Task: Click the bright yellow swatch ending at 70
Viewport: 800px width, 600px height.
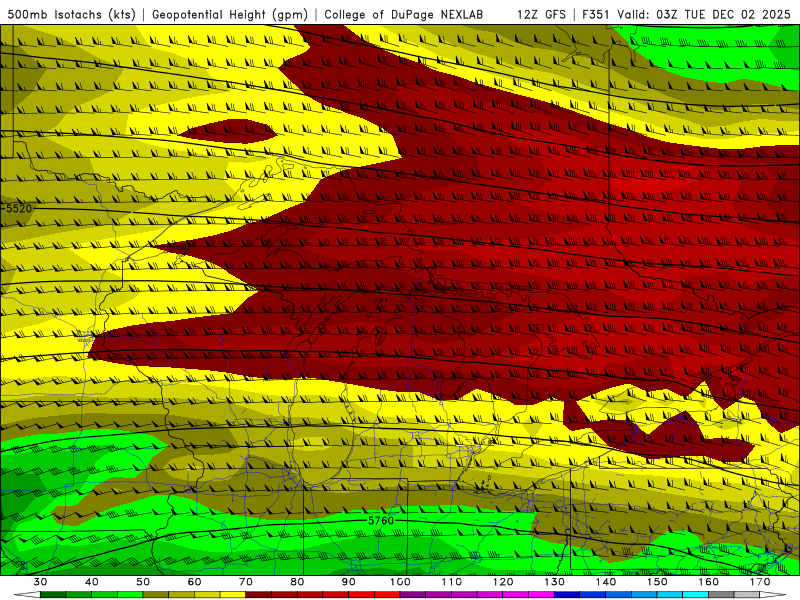Action: tap(233, 595)
